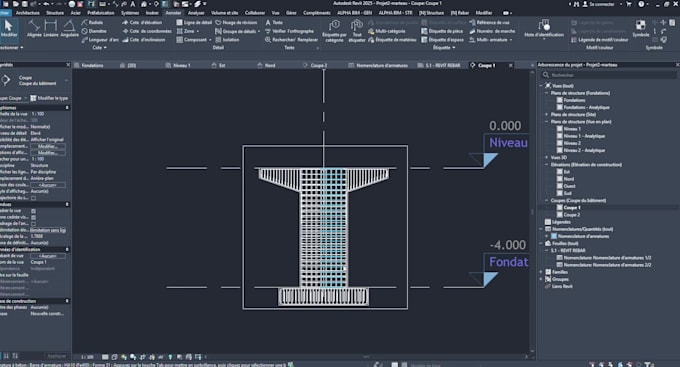Open the S.1 - REVIT REBAR sheet tab

[x=439, y=66]
